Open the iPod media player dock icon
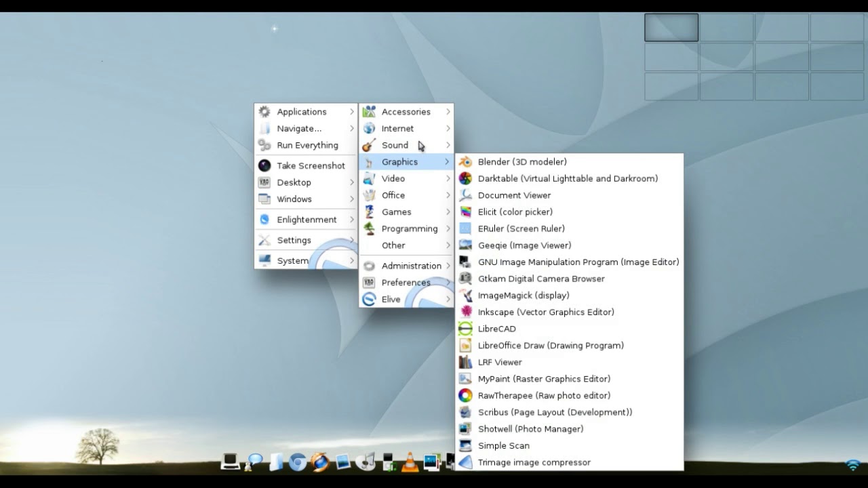 point(388,462)
